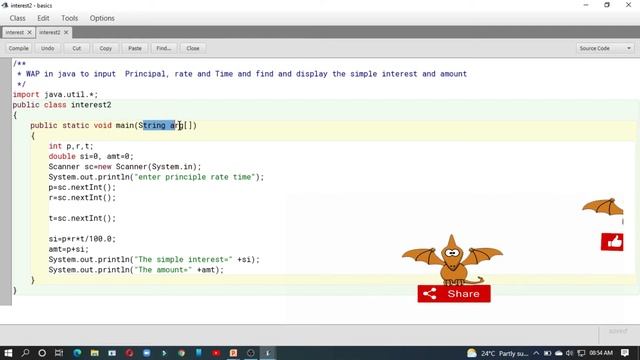Click the WAP comment line at top
Viewport: 640px width, 360px height.
click(x=242, y=74)
